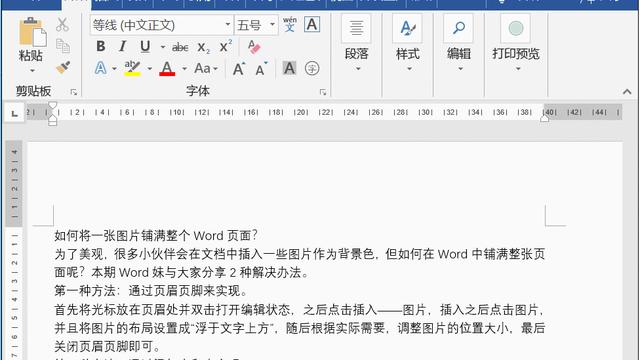Screen dimensions: 640x360
Task: Toggle Superscript formatting
Action: point(225,46)
